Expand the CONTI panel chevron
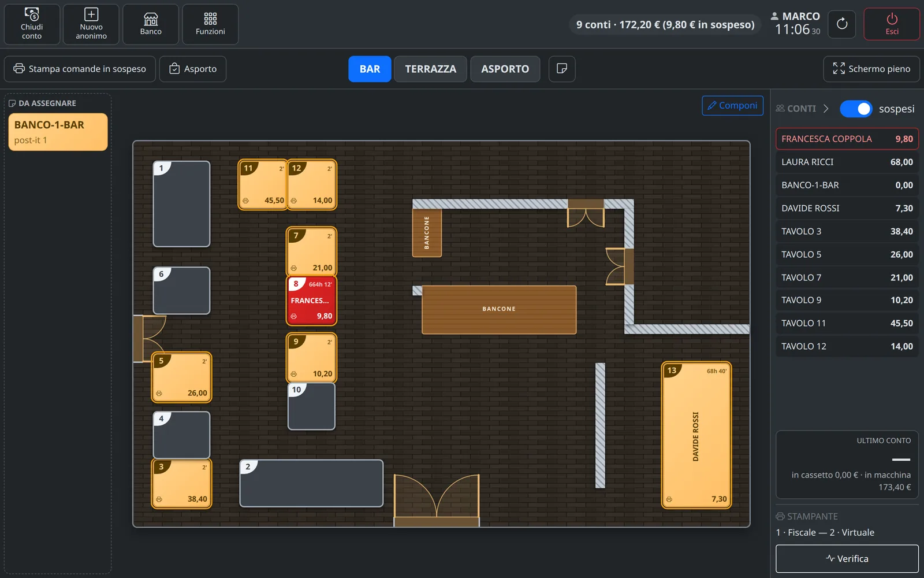The width and height of the screenshot is (924, 578). [x=826, y=109]
